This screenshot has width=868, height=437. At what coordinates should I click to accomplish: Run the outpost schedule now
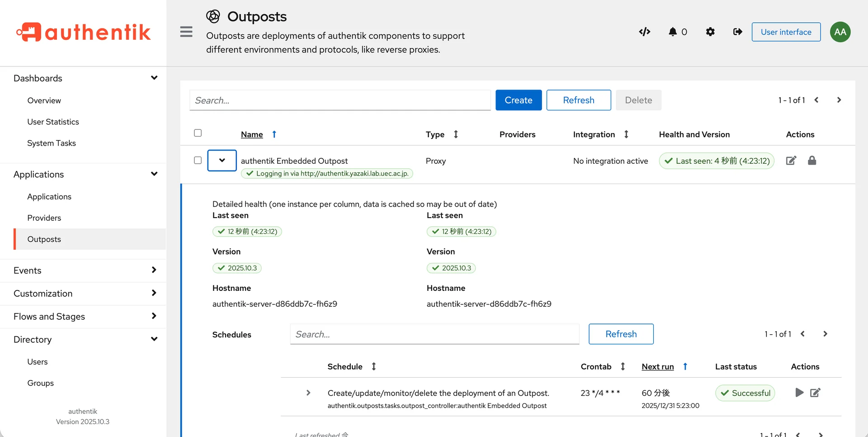(799, 393)
